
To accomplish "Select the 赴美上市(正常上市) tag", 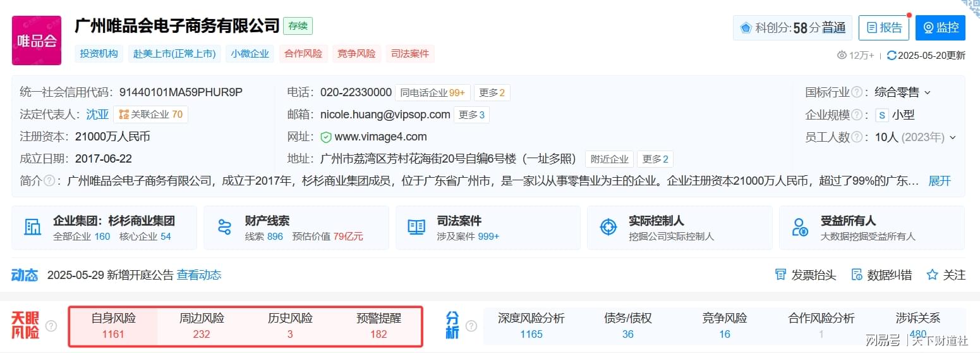I will click(x=174, y=54).
